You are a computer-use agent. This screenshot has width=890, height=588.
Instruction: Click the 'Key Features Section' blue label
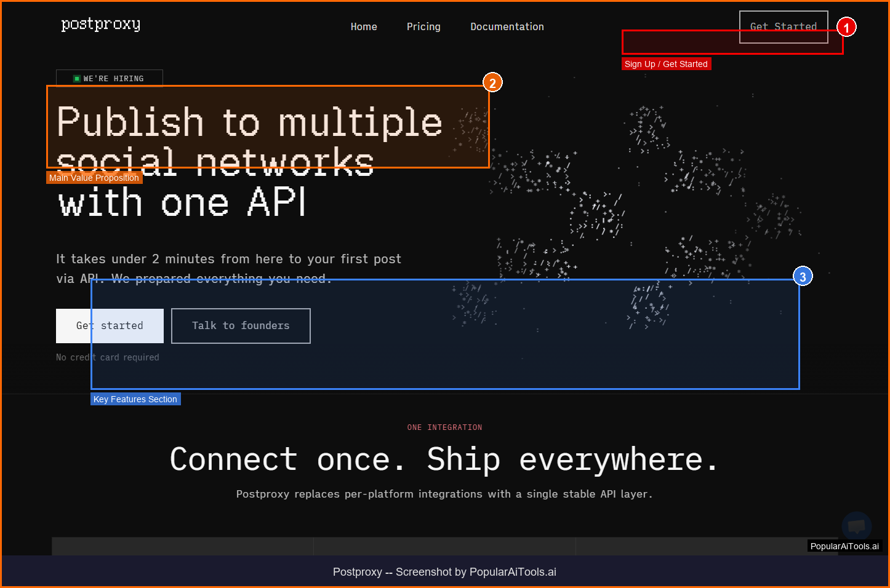(x=135, y=399)
